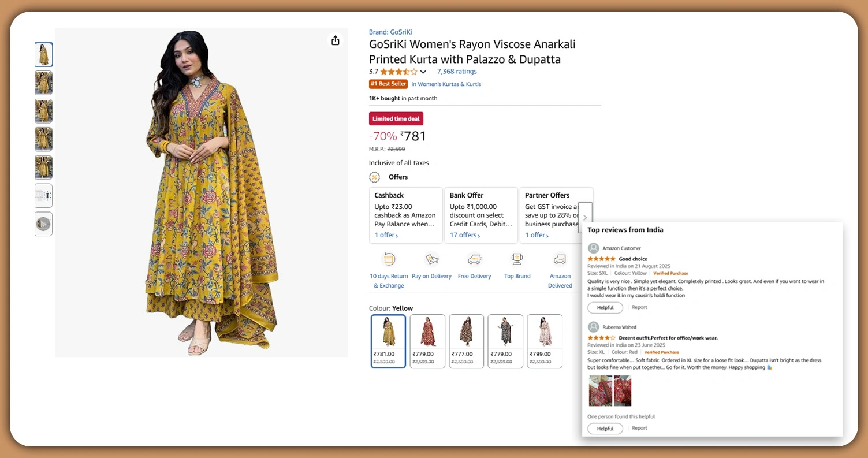
Task: Click the Free Delivery truck icon
Action: click(474, 259)
